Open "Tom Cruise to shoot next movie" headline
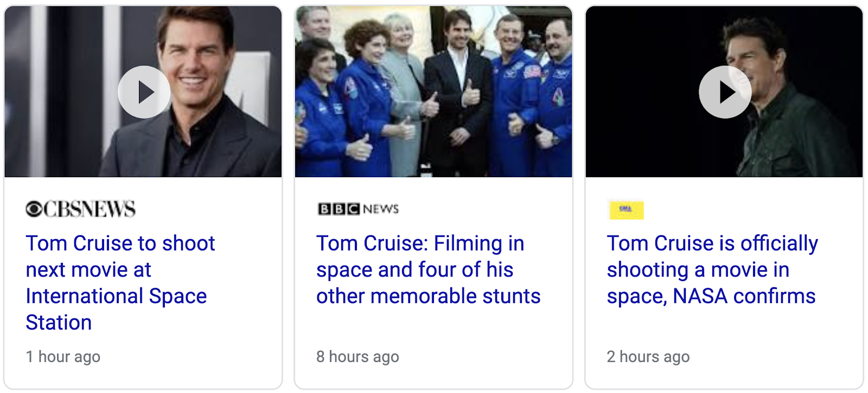868x393 pixels. click(x=120, y=243)
